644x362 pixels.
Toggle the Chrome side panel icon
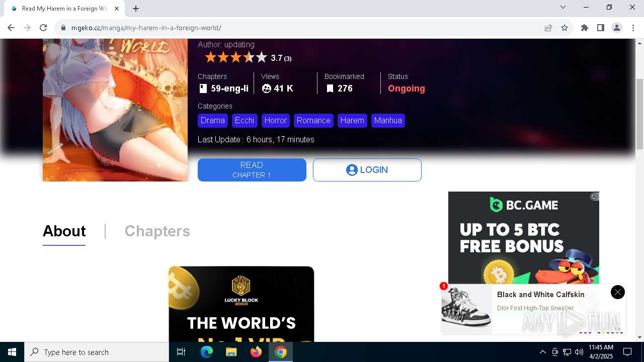601,28
